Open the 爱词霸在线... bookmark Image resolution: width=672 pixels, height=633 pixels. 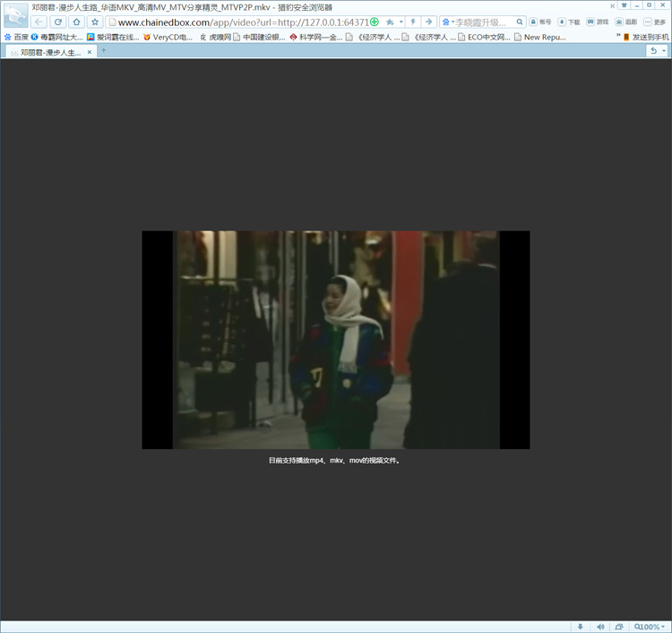pos(113,38)
